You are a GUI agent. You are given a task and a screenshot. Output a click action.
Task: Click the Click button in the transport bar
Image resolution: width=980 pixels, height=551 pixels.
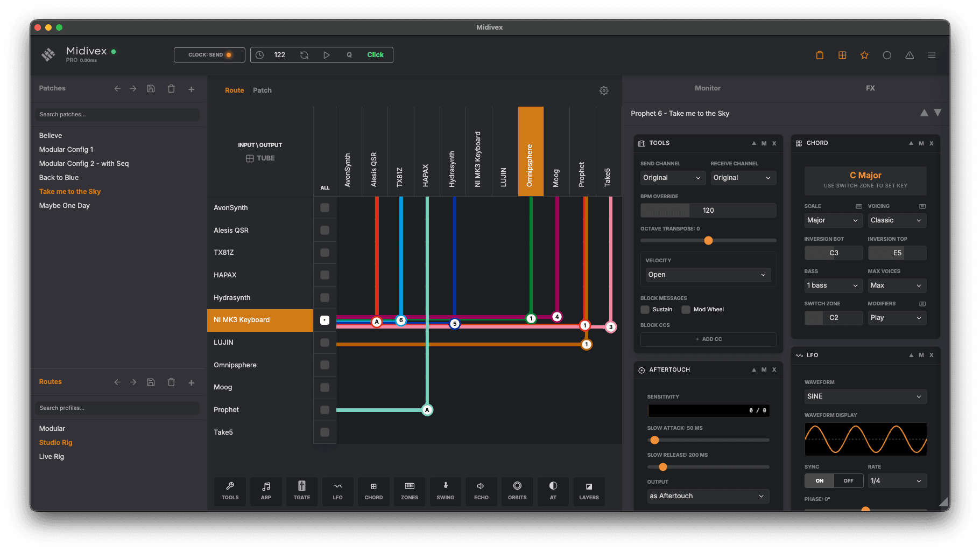375,54
